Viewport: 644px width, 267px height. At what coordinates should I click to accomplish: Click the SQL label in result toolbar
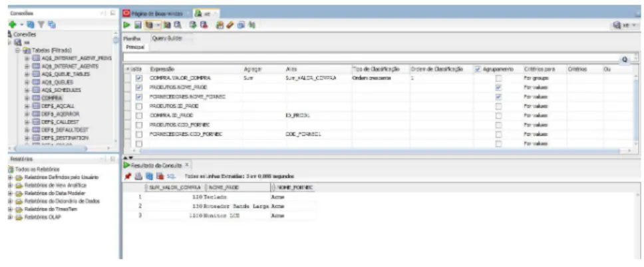(x=171, y=176)
